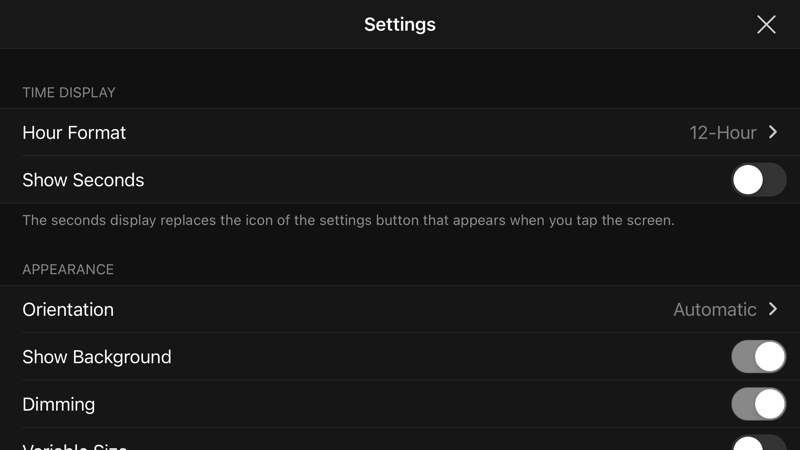Click the seconds display description text
Screen dimensions: 800x450
[x=348, y=220]
